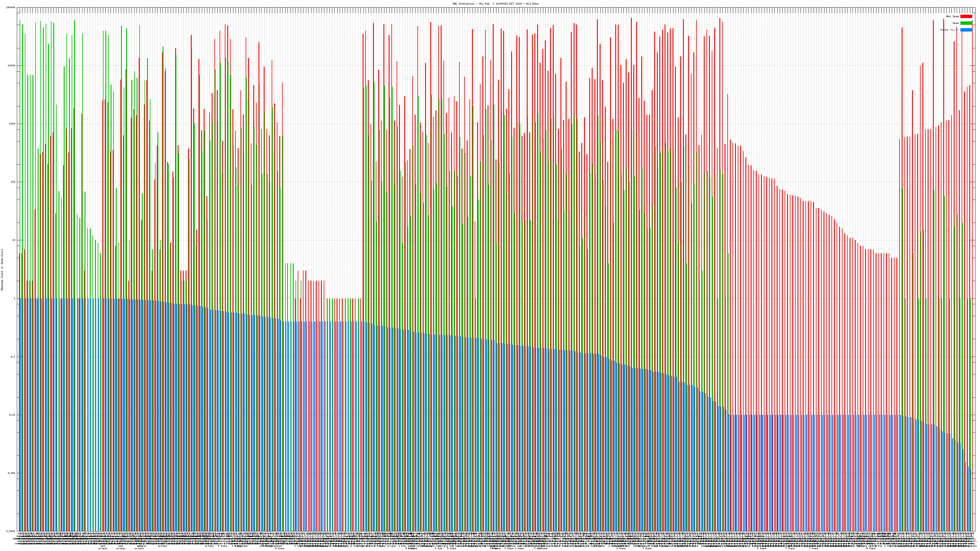980x551 pixels.
Task: Click the 0.001 y-axis tick label
Action: click(x=12, y=473)
